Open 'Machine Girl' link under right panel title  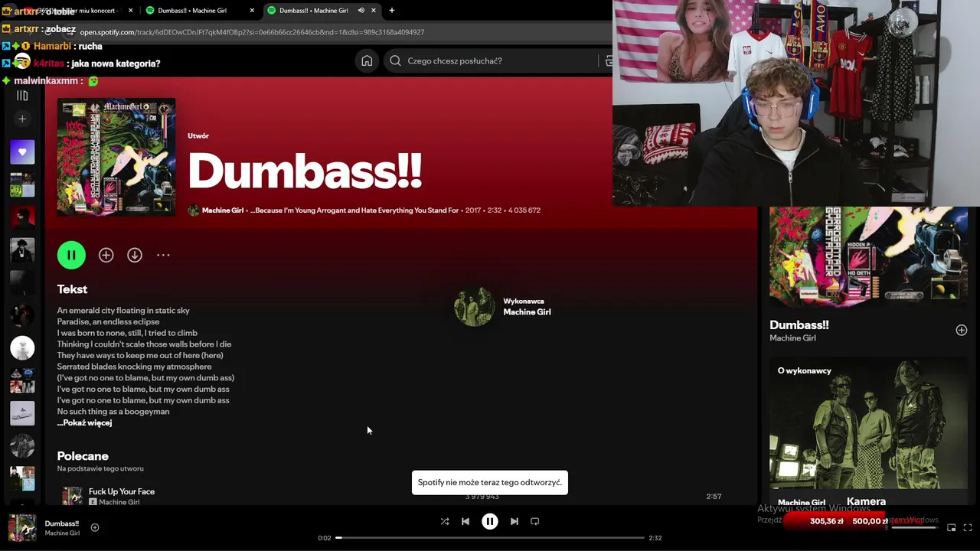(x=792, y=338)
